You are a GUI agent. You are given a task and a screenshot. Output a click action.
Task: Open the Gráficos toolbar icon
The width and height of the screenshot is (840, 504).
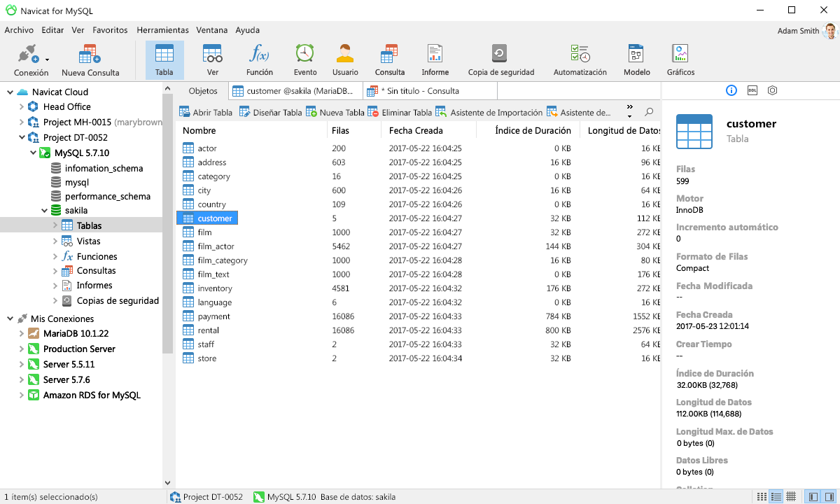click(680, 59)
